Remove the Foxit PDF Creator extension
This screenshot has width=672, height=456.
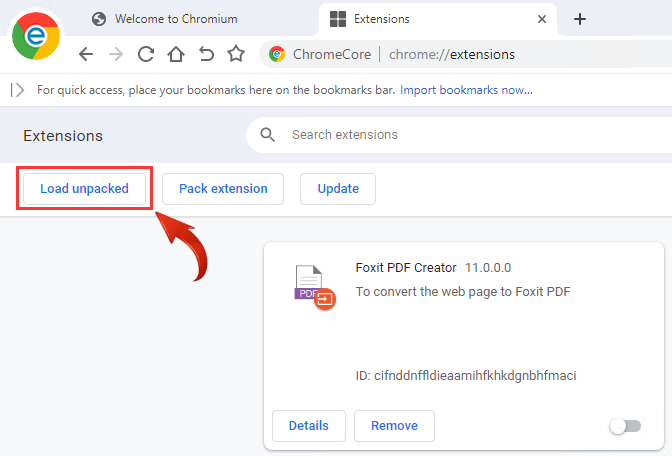394,426
